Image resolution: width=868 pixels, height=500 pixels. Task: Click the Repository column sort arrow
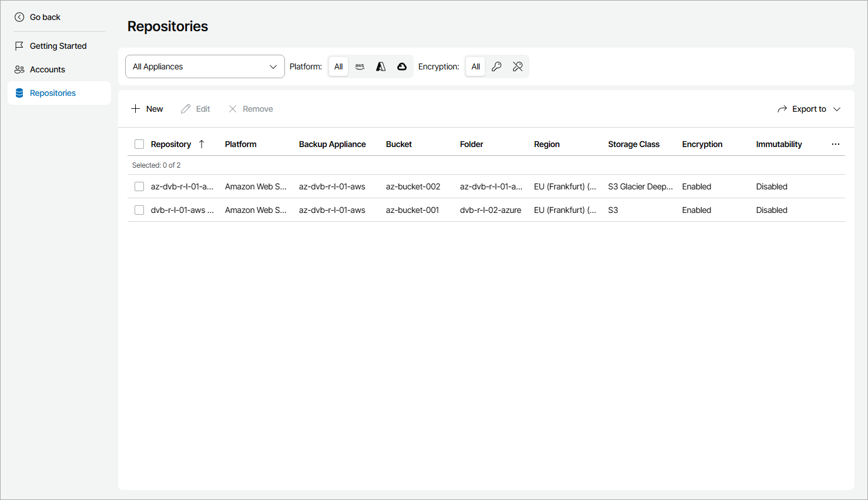click(x=202, y=144)
